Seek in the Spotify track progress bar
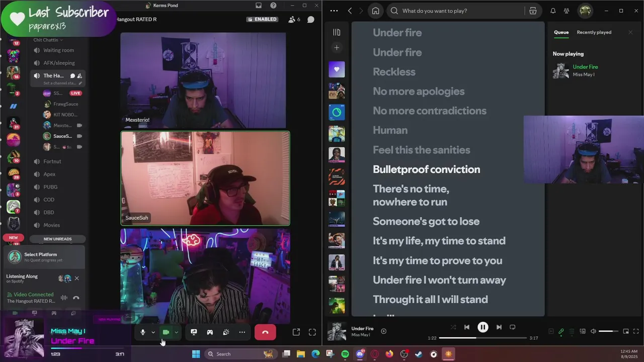The image size is (644, 362). 482,338
